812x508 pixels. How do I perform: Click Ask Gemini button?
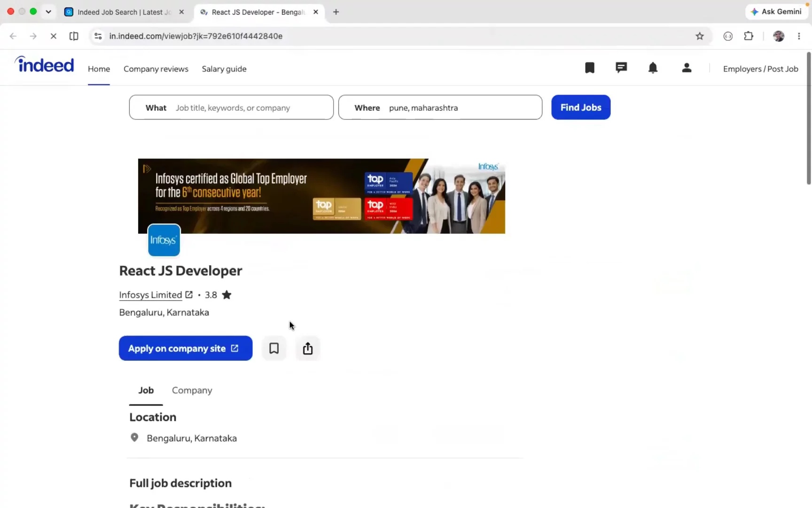point(776,12)
